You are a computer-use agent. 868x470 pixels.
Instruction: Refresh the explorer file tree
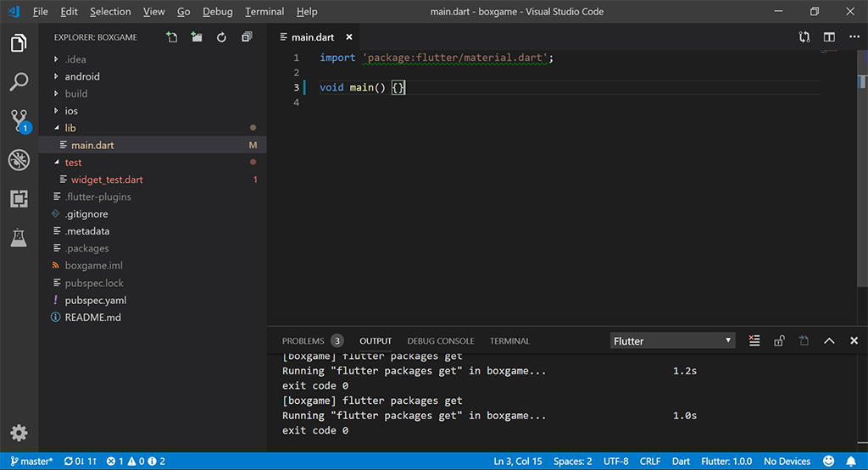coord(221,37)
